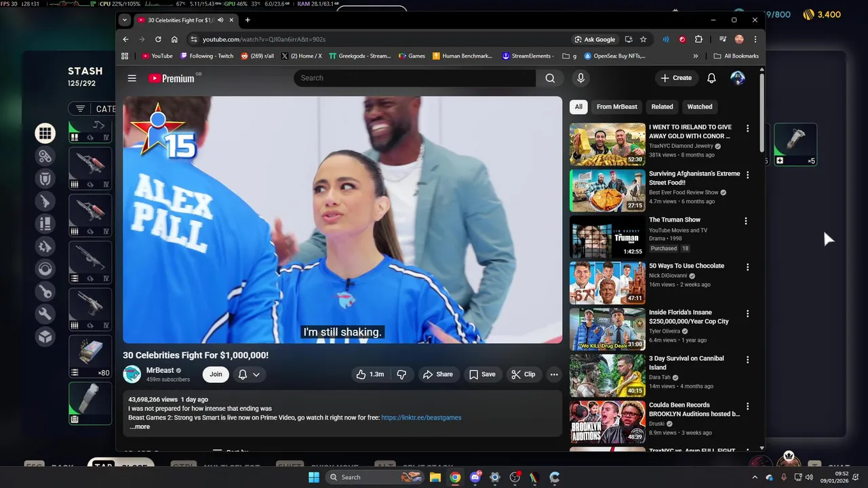Select the Watched filter chip

pos(700,106)
